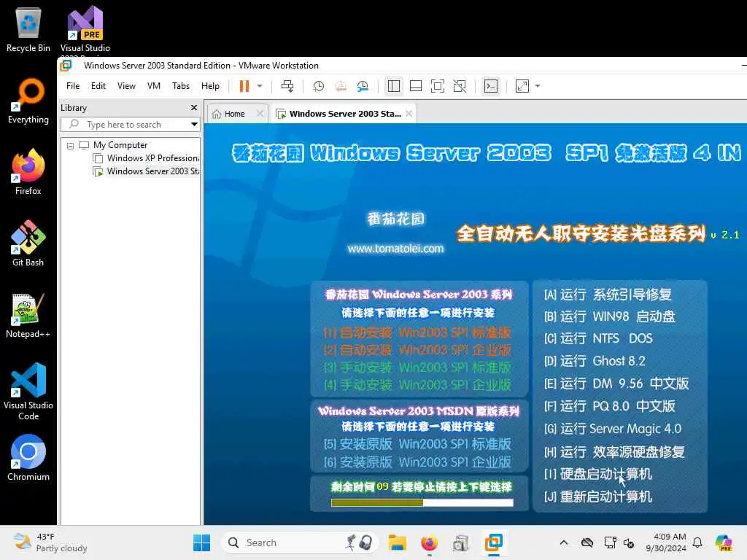Choose option [6] original Win2003 SP1

pos(417,462)
